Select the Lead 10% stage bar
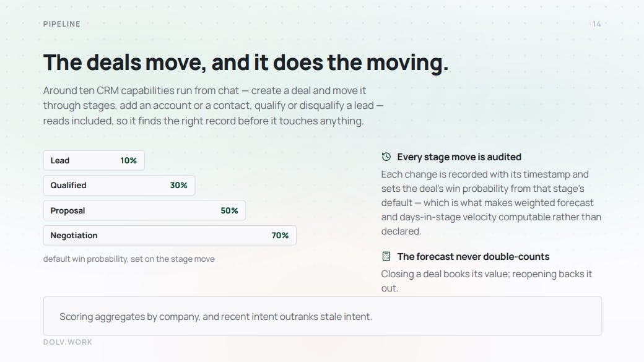The image size is (644, 362). 94,160
